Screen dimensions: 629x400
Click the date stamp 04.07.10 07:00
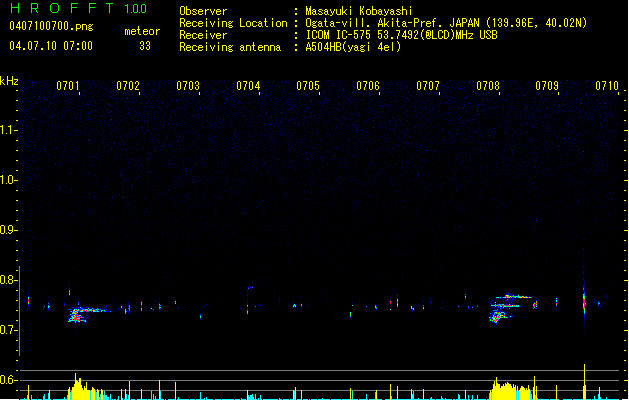click(x=51, y=46)
